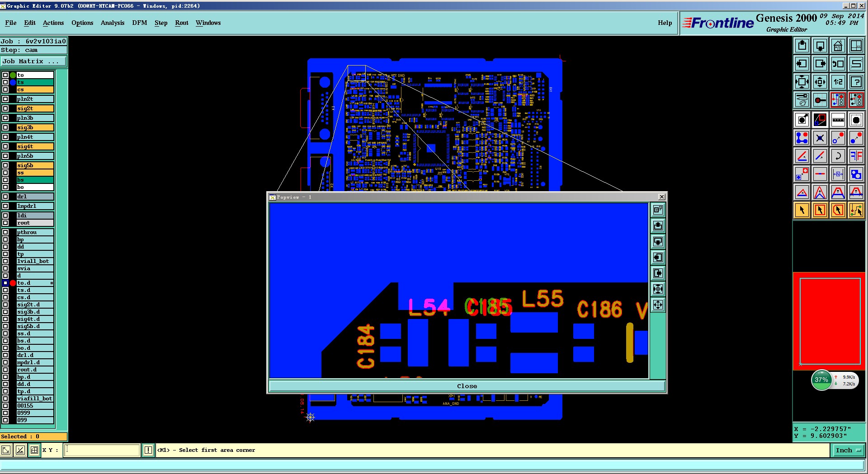Click the 37% network monitor widget
868x474 pixels.
[x=835, y=380]
